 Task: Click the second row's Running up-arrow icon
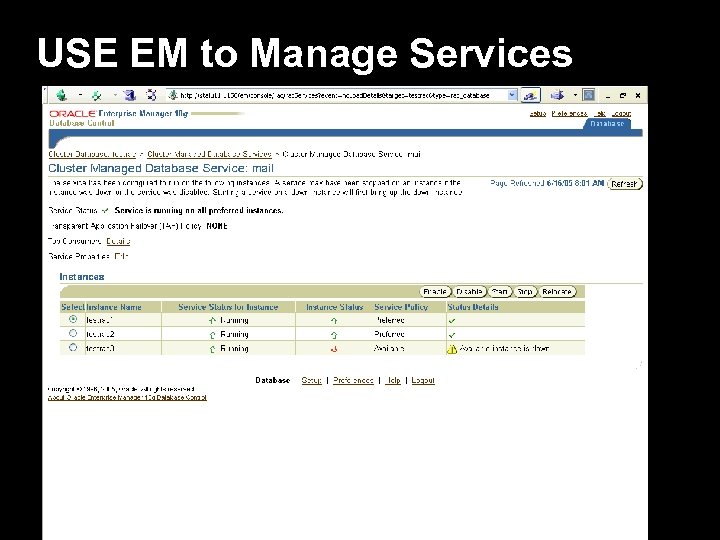pyautogui.click(x=212, y=335)
